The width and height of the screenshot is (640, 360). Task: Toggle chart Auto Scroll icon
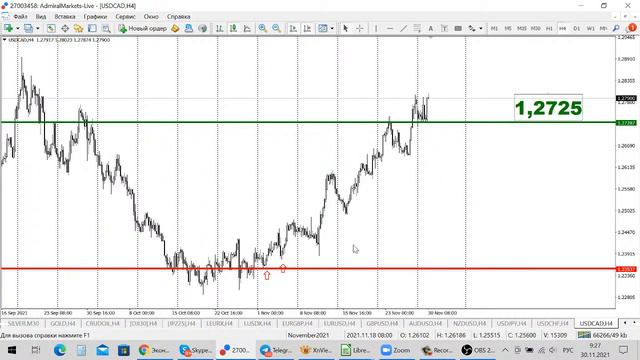293,28
